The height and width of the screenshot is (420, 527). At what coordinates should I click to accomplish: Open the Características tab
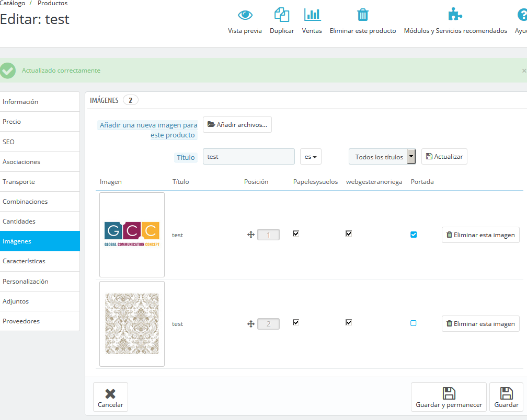click(x=40, y=261)
